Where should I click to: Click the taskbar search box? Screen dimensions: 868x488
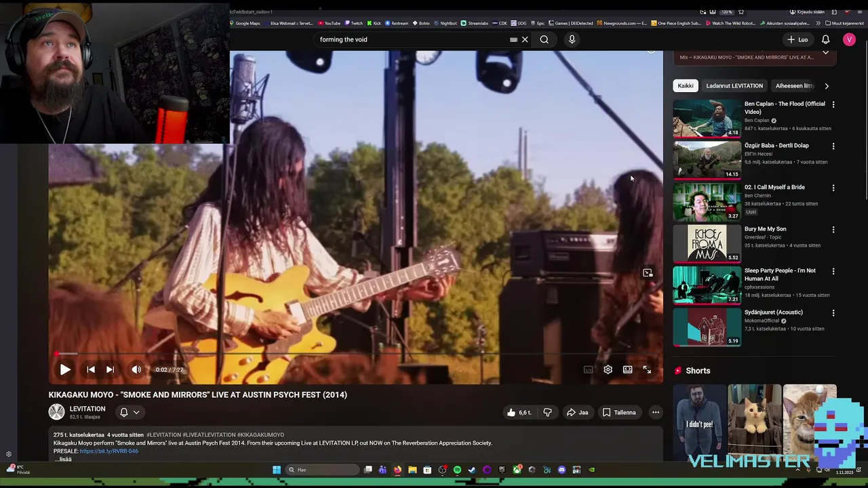click(322, 470)
